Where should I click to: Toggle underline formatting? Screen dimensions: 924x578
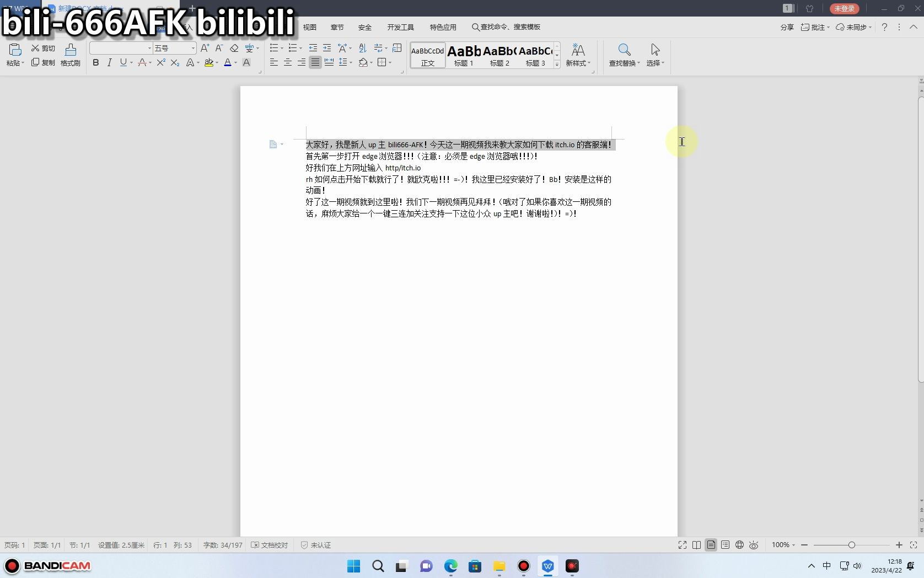point(123,63)
